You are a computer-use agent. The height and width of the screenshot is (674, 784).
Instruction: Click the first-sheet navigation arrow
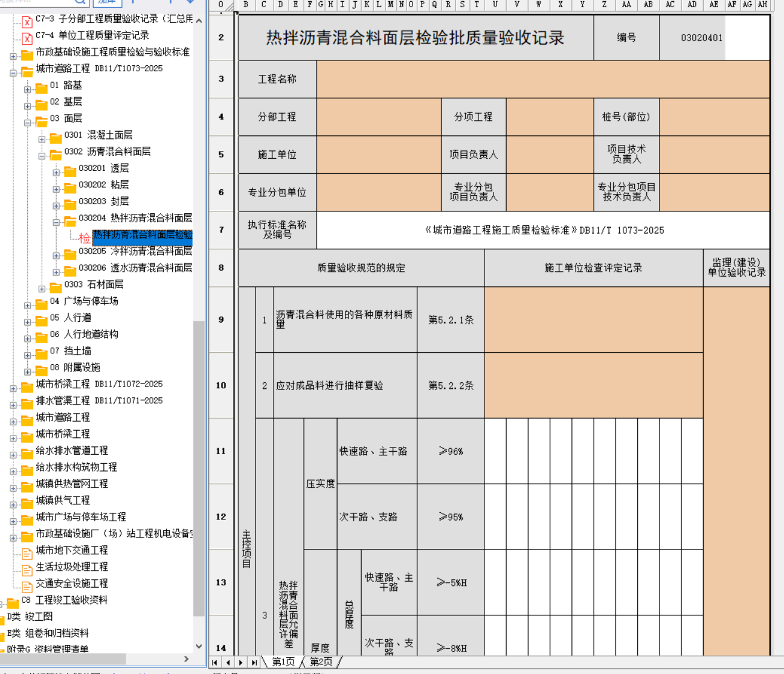point(214,663)
